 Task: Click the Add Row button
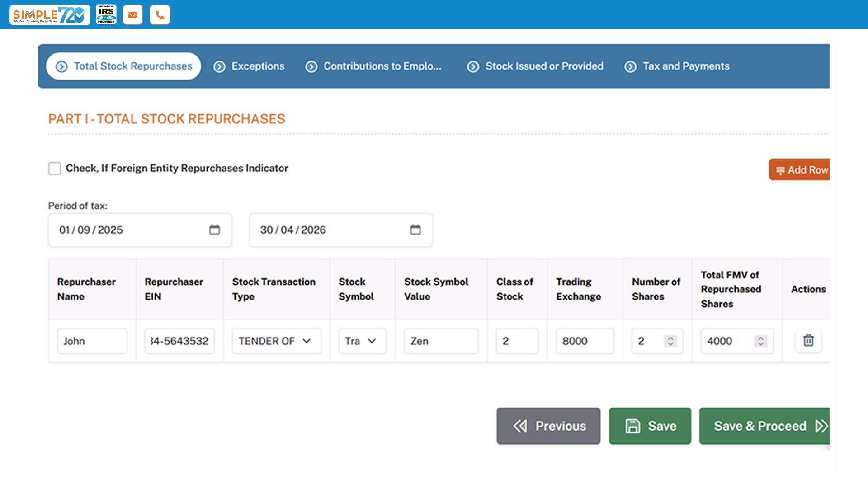point(799,170)
